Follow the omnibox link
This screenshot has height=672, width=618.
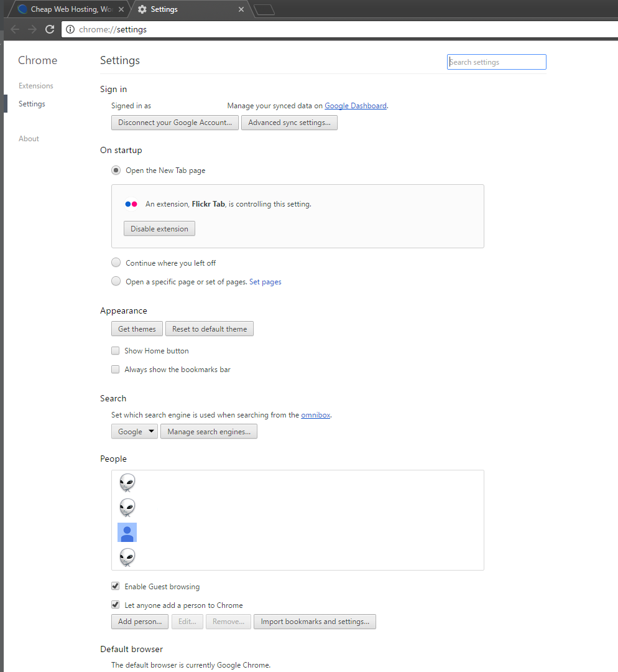(x=316, y=415)
